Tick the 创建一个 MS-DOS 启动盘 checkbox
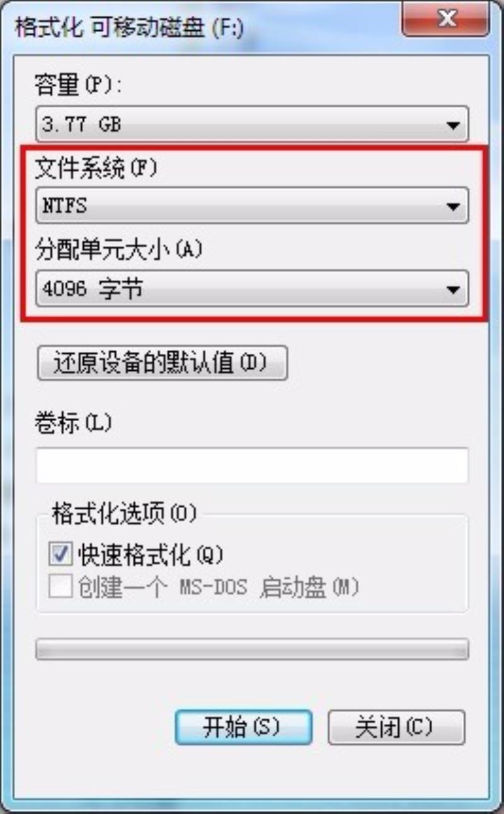The width and height of the screenshot is (504, 814). [61, 587]
